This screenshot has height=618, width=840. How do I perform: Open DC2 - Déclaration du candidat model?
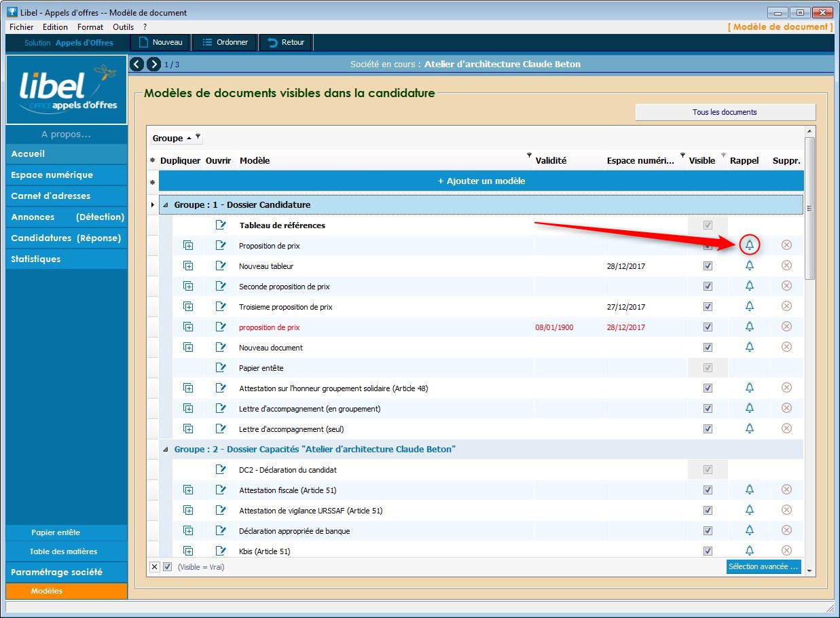[220, 469]
